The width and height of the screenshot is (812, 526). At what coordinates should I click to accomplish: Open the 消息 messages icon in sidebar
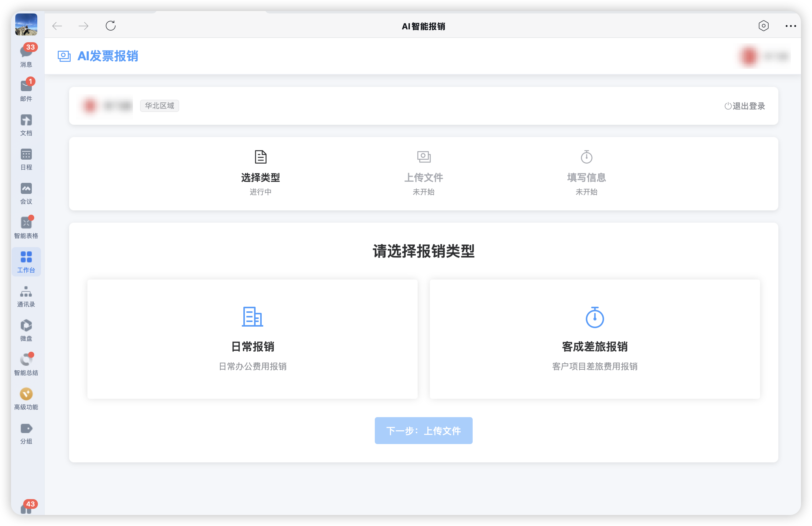tap(26, 55)
